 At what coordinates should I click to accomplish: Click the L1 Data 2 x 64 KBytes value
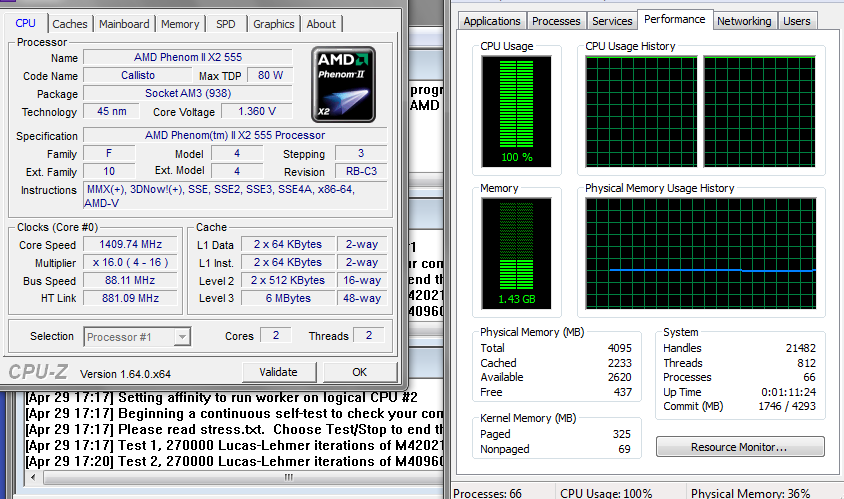(x=288, y=244)
